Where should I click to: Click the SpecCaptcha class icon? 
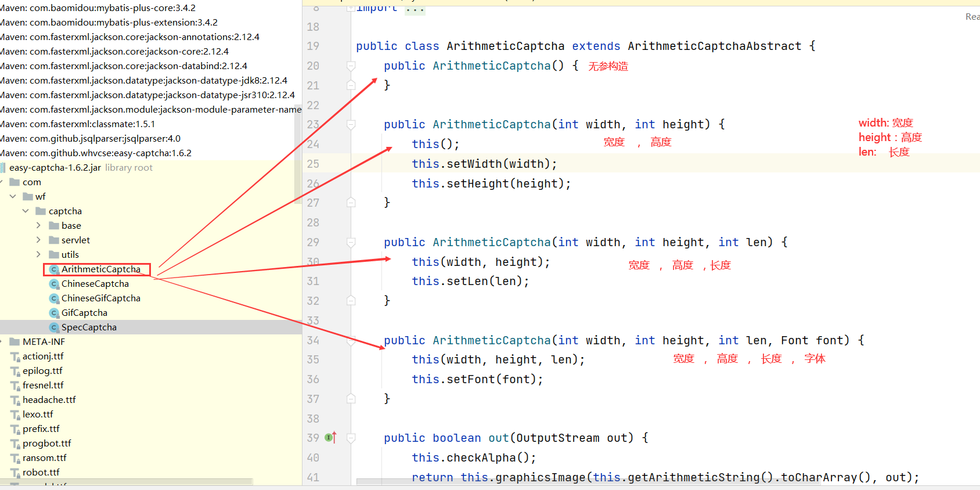pyautogui.click(x=54, y=327)
